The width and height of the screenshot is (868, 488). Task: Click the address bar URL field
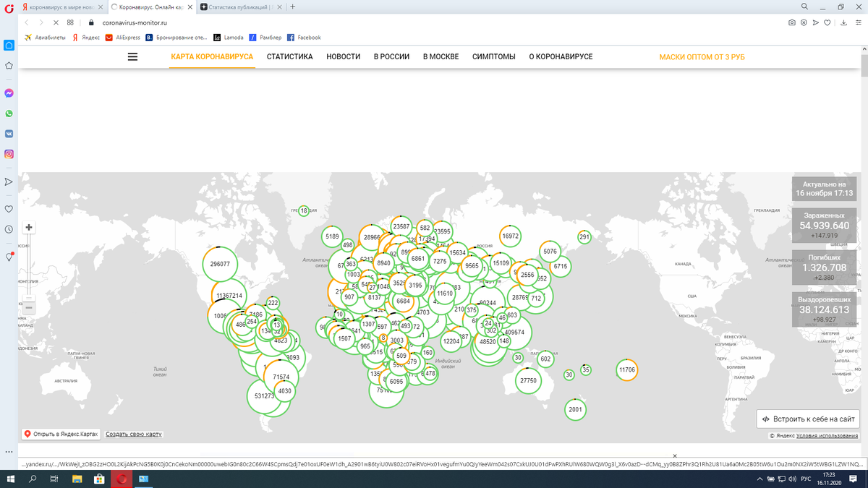coord(434,22)
